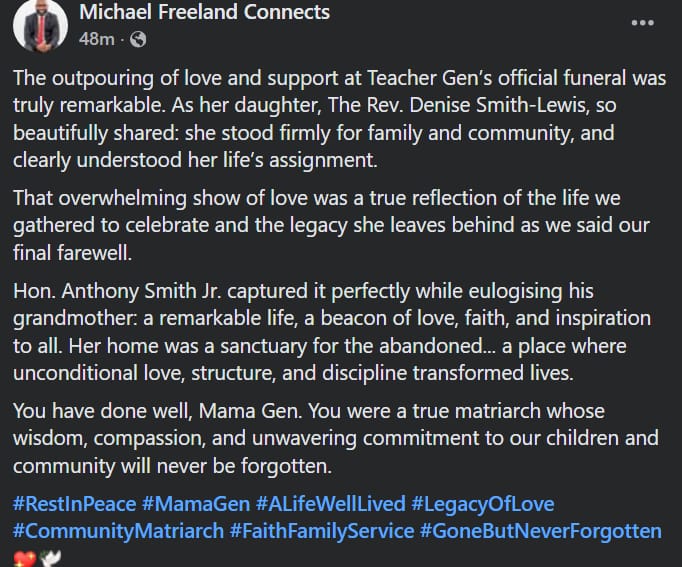Screen dimensions: 682x567
Task: Click the globe public audience icon
Action: point(138,40)
